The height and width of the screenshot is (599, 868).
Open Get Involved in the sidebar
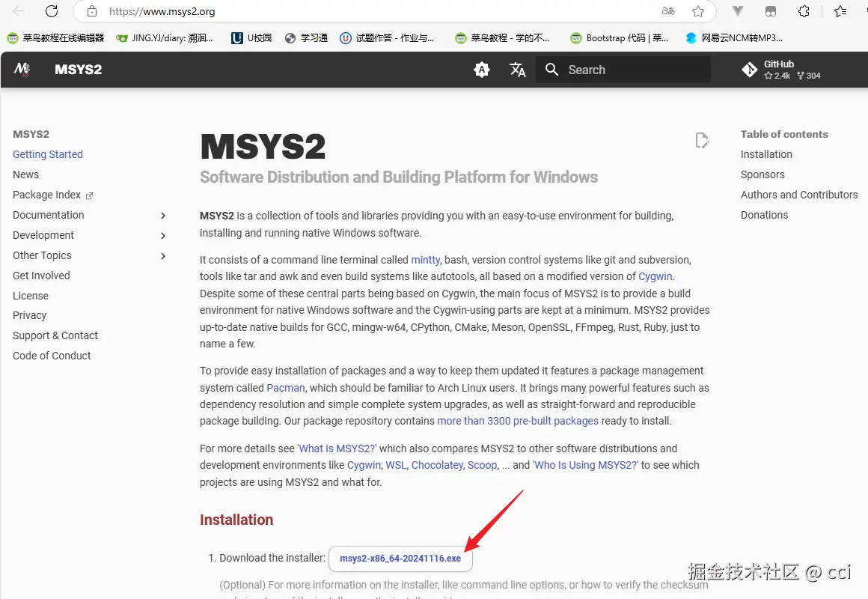[41, 276]
